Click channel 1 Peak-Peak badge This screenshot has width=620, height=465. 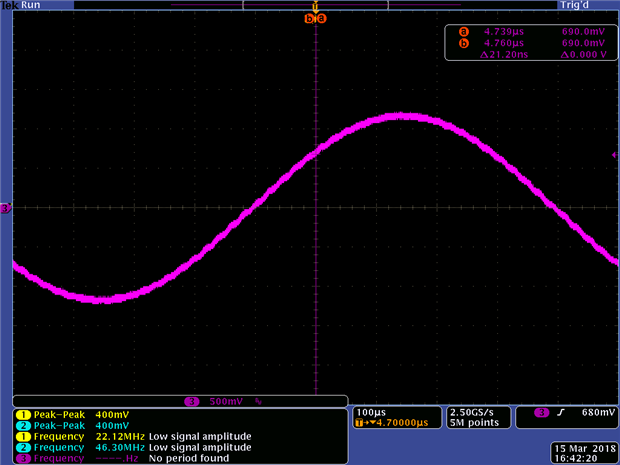coord(23,415)
